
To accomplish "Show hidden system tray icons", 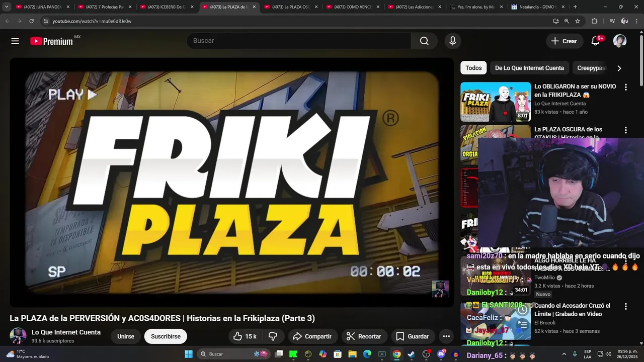I will pyautogui.click(x=563, y=354).
